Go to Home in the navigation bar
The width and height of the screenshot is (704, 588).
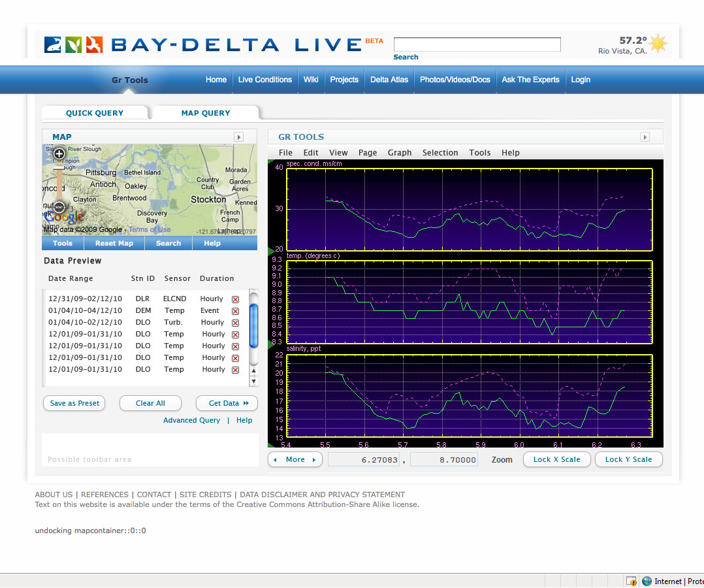click(216, 80)
